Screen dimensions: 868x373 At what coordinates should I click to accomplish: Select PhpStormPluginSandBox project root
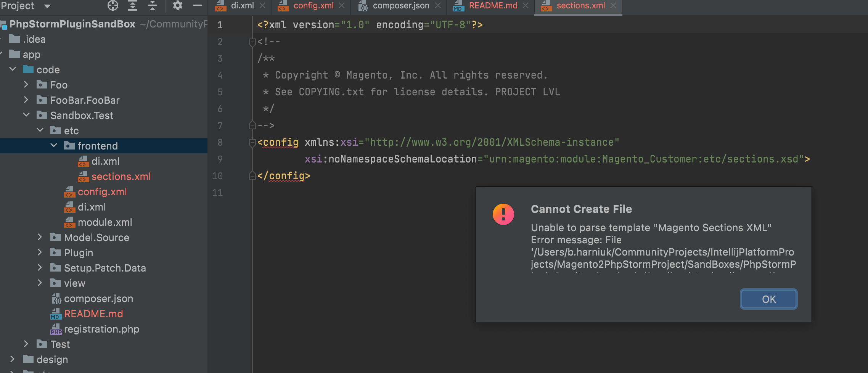(72, 24)
